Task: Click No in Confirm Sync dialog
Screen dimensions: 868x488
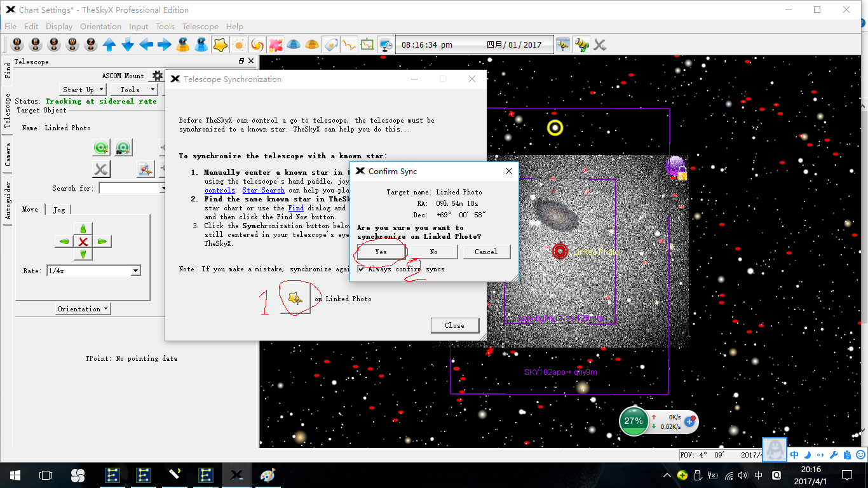Action: [433, 252]
